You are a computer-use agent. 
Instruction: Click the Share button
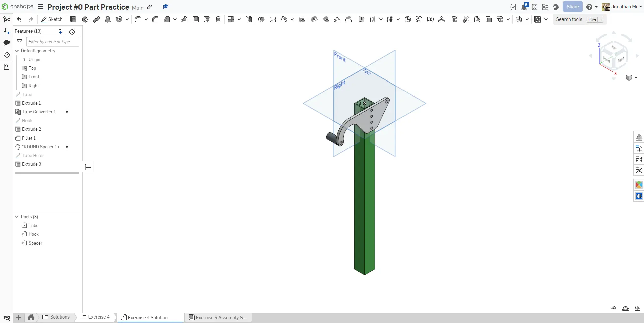[x=573, y=7]
